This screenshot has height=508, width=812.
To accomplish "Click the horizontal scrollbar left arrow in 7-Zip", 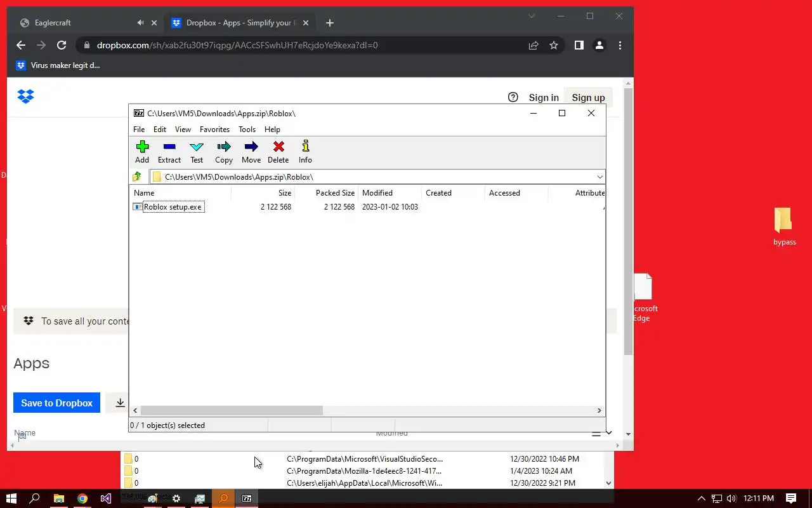I will (x=135, y=411).
